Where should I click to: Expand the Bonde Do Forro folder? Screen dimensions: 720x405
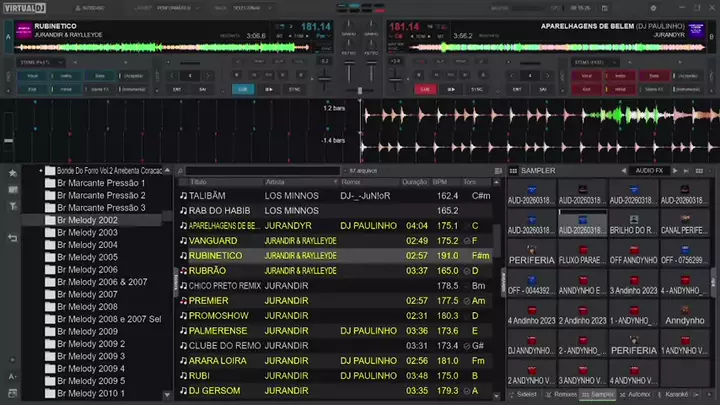click(40, 171)
